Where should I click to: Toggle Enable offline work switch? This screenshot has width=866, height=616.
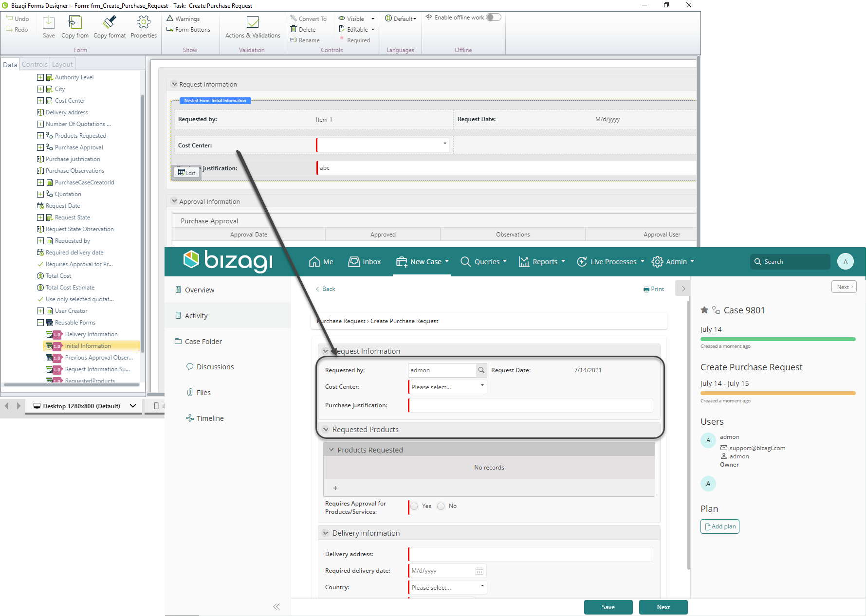coord(494,17)
